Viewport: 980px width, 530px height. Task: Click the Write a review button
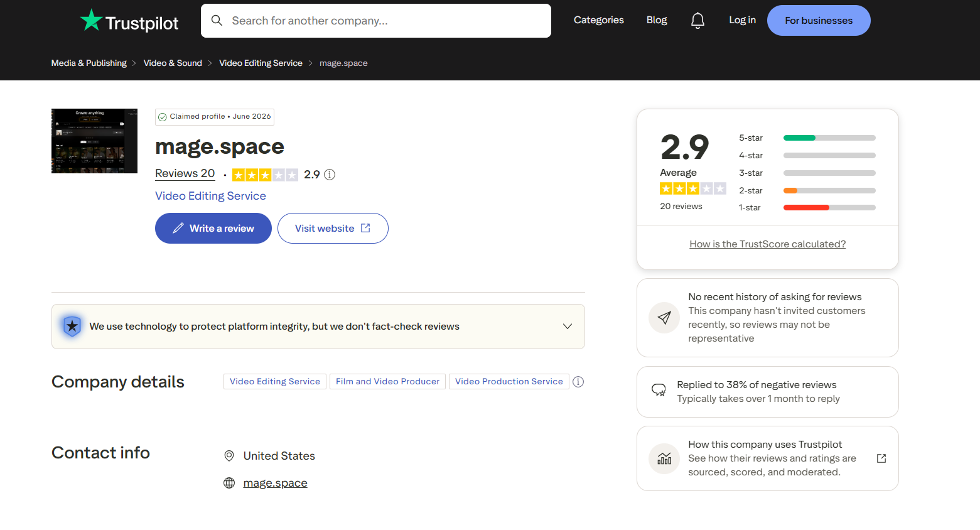213,229
